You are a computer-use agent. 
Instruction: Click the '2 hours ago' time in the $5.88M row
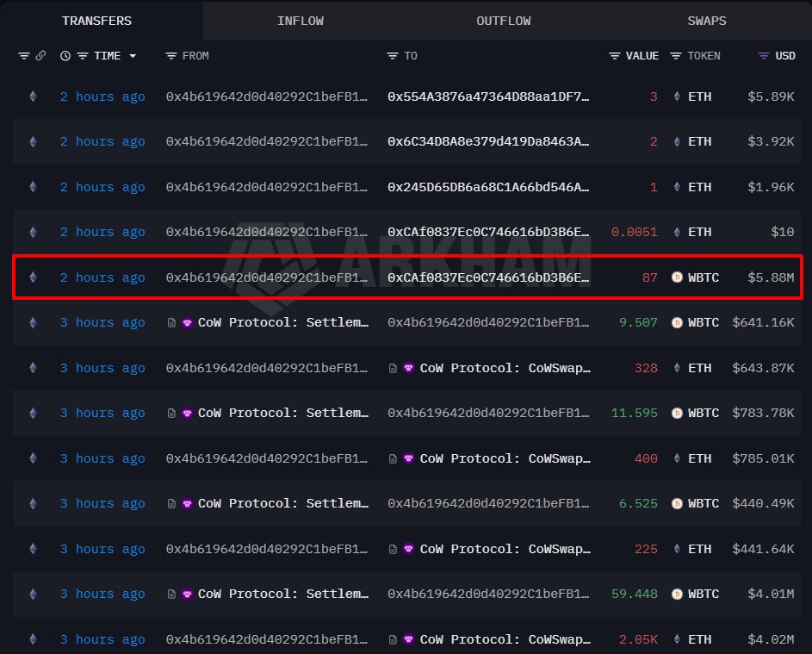(102, 277)
